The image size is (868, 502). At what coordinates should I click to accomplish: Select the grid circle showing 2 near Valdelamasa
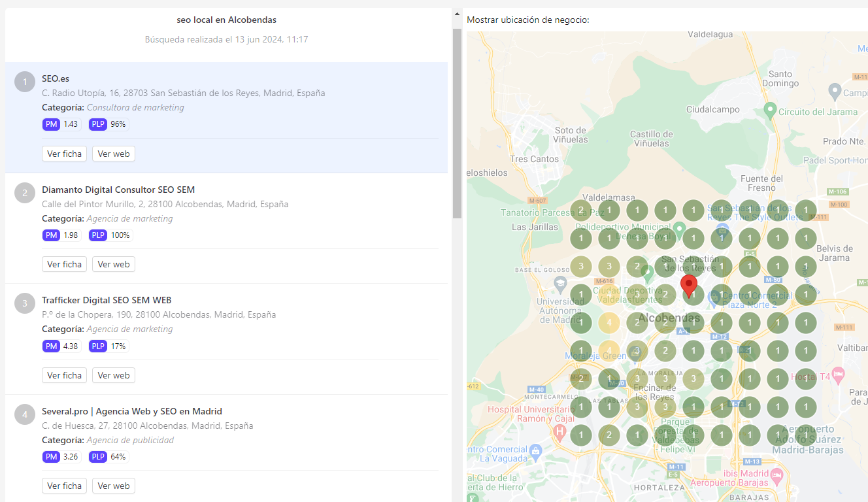[580, 210]
